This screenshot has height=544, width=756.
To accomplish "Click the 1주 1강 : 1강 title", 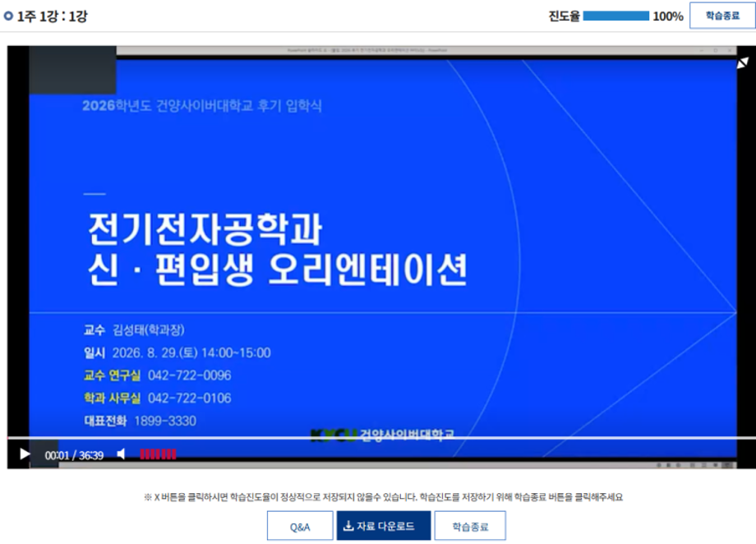I will [x=52, y=16].
